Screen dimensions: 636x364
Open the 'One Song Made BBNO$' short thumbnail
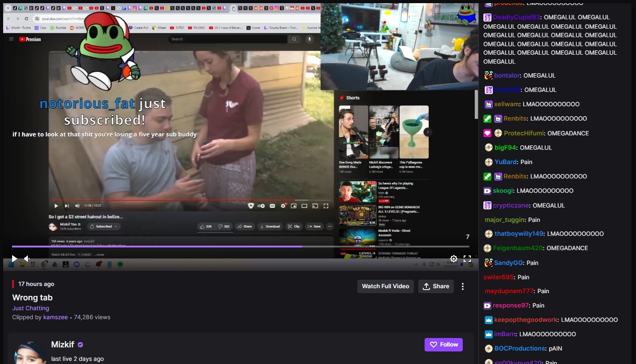click(x=353, y=132)
